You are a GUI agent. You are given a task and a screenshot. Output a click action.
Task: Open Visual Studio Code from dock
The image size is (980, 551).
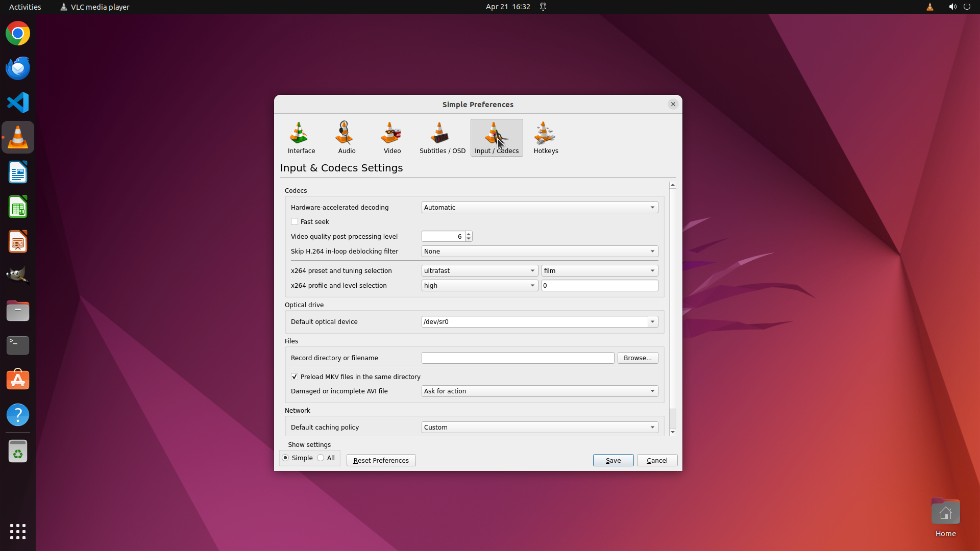[x=18, y=103]
